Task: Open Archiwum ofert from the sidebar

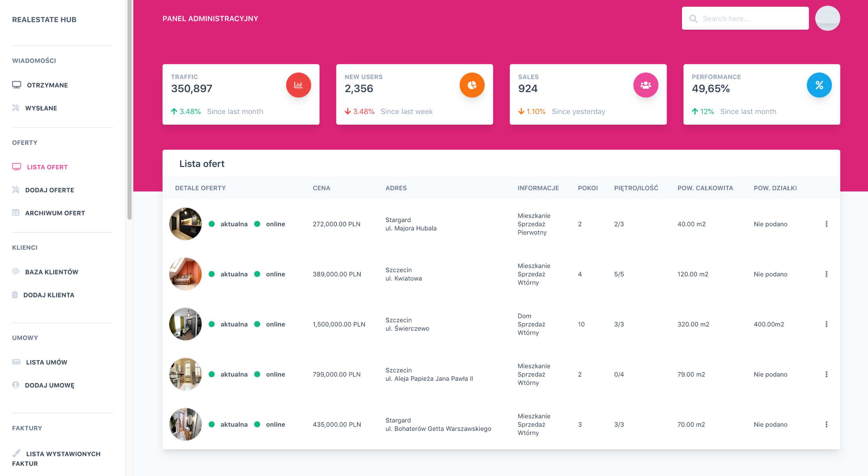Action: tap(55, 213)
